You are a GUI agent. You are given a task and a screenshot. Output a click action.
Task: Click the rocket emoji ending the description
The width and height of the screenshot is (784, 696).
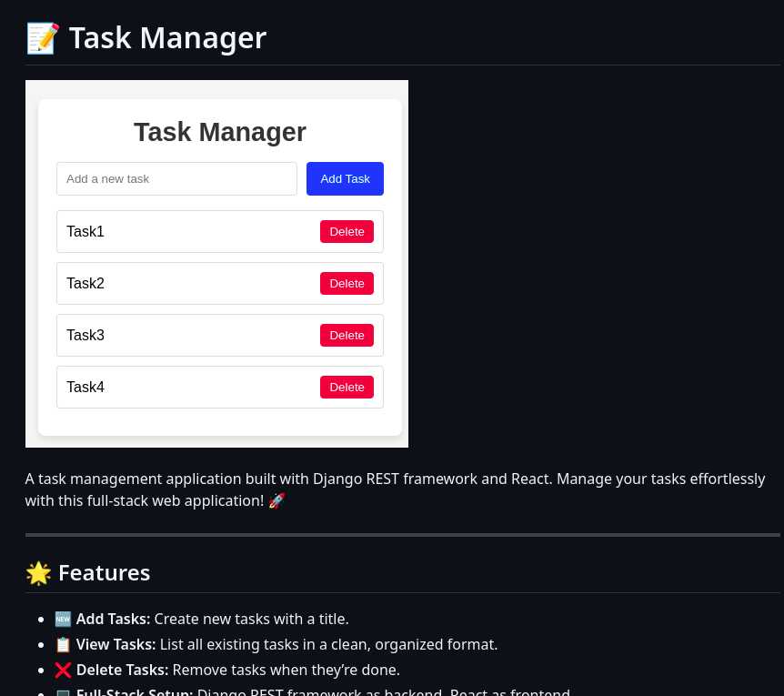click(x=277, y=500)
